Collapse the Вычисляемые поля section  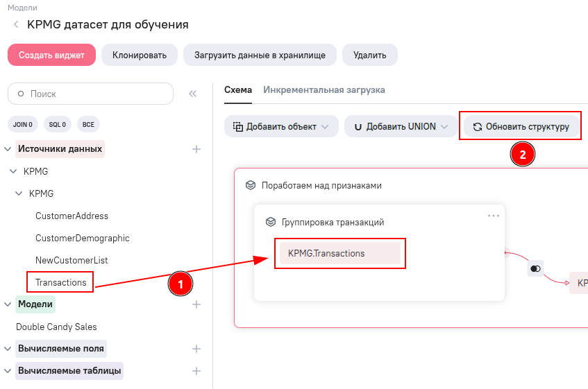click(x=8, y=349)
